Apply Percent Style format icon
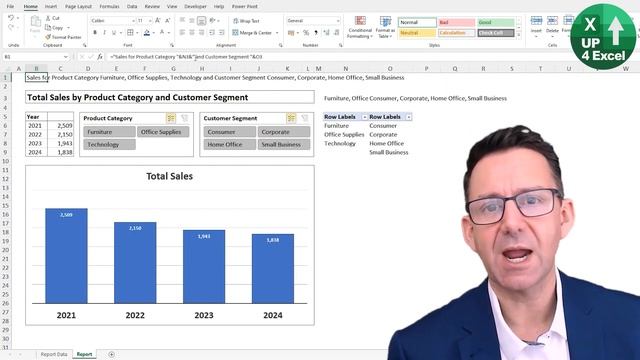This screenshot has width=640, height=360. point(306,33)
